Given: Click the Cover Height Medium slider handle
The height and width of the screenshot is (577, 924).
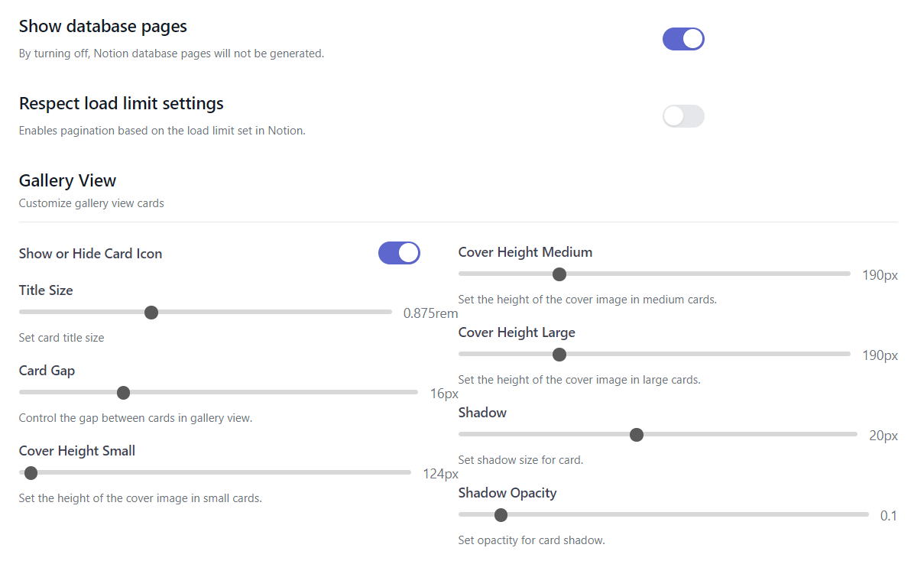Looking at the screenshot, I should point(559,274).
